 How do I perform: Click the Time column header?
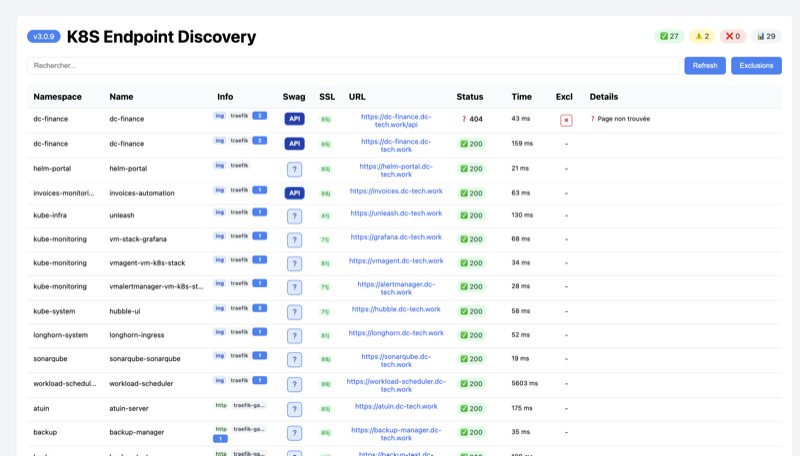coord(521,97)
